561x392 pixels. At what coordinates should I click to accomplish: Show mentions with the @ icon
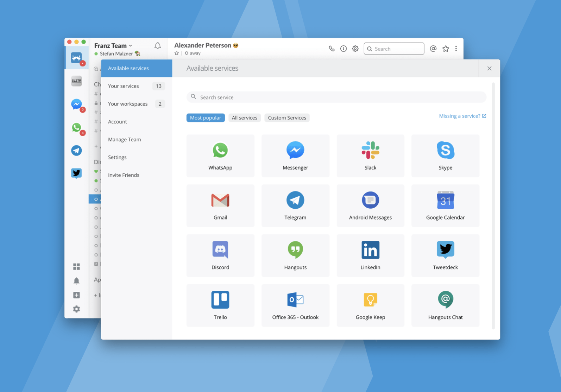coord(433,49)
